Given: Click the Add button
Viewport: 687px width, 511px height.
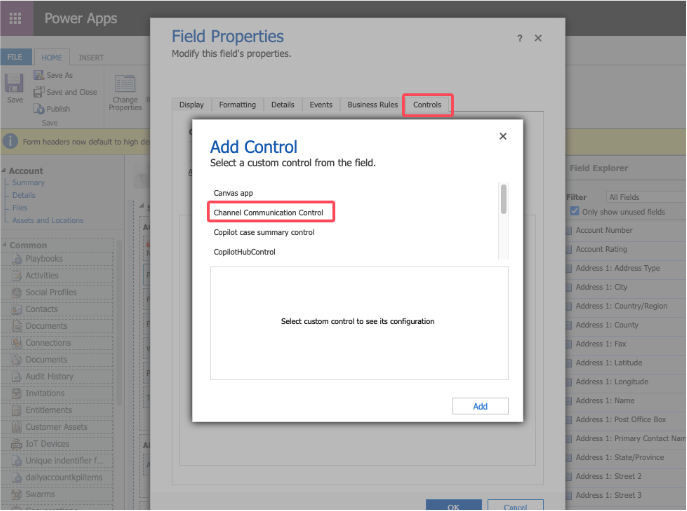Looking at the screenshot, I should pos(480,406).
